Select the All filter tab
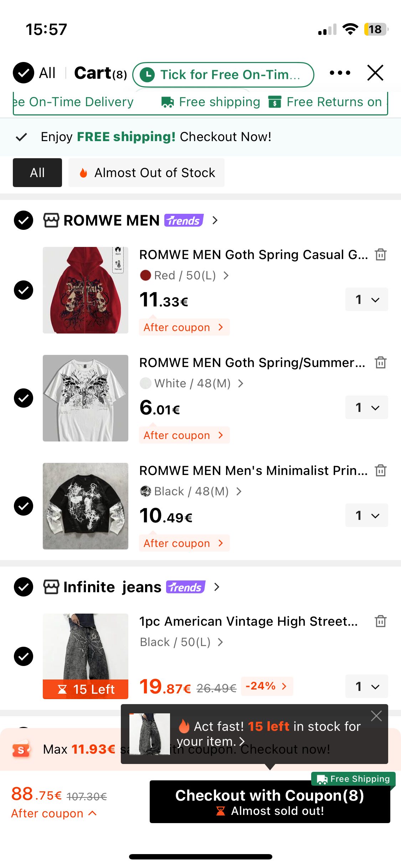Image resolution: width=401 pixels, height=868 pixels. [37, 173]
